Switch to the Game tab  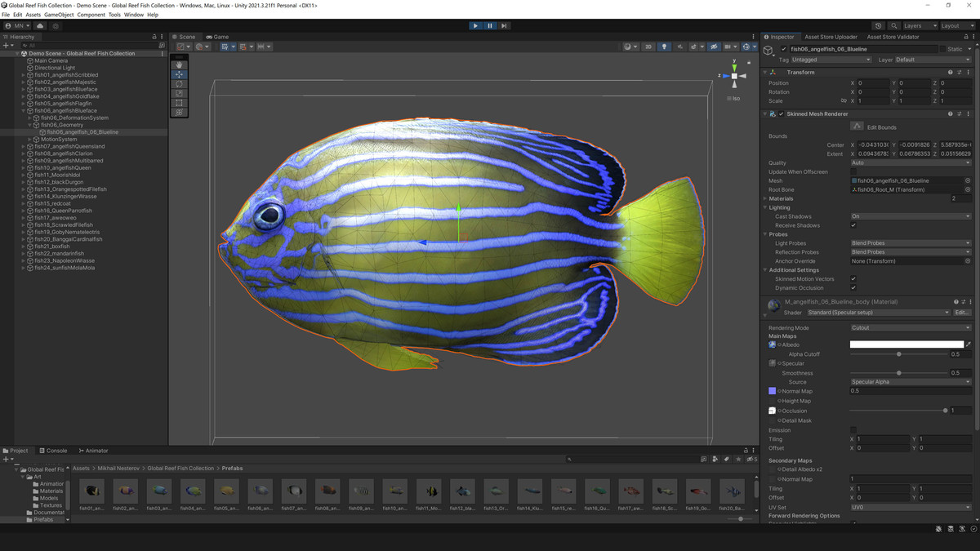(219, 36)
